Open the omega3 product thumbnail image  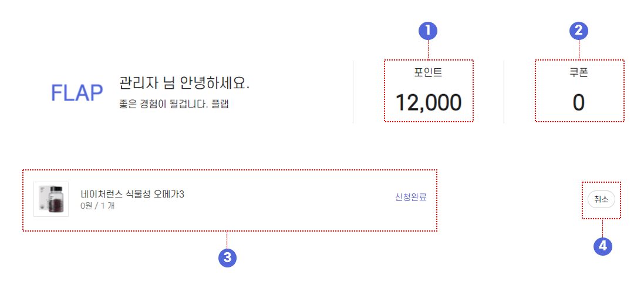[x=51, y=199]
